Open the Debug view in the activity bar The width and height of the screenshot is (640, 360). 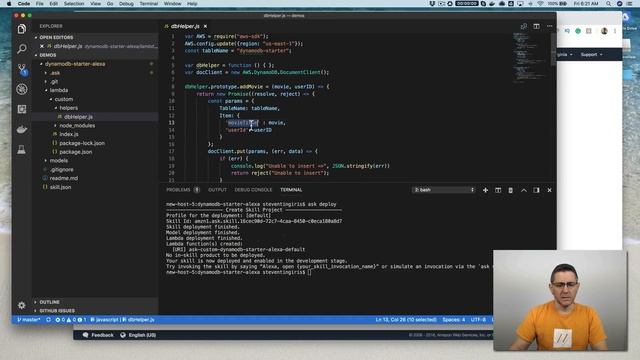pyautogui.click(x=22, y=89)
